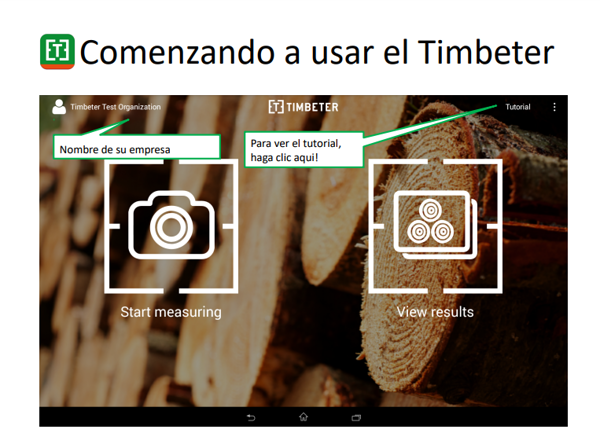
Task: Click the user profile avatar icon
Action: [59, 107]
